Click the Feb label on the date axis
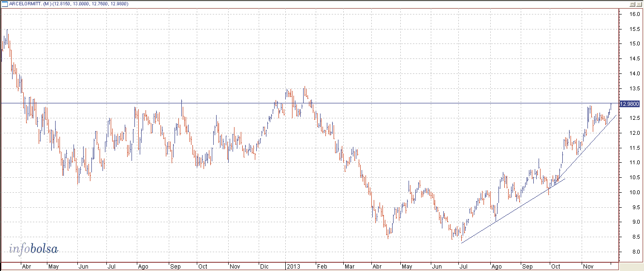The height and width of the screenshot is (271, 644). (322, 267)
